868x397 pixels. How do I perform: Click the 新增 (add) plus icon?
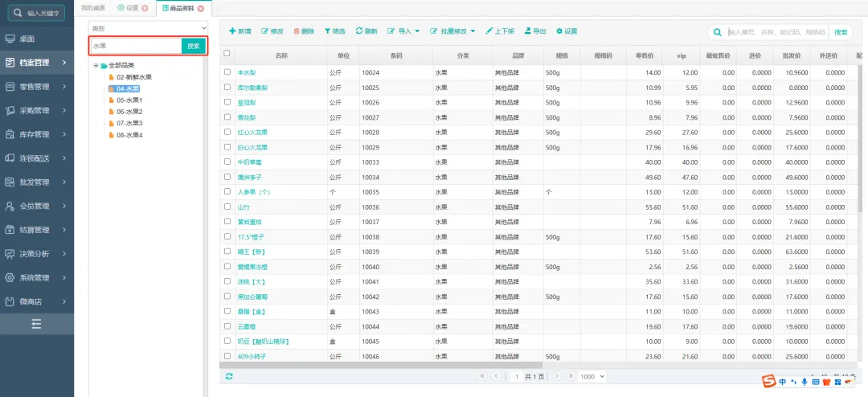point(232,31)
